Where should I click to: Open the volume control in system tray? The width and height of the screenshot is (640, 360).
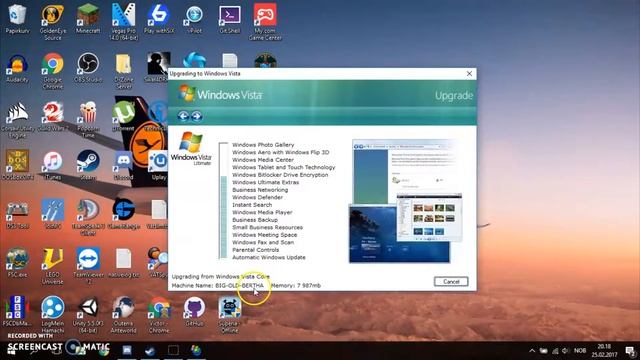click(x=565, y=351)
